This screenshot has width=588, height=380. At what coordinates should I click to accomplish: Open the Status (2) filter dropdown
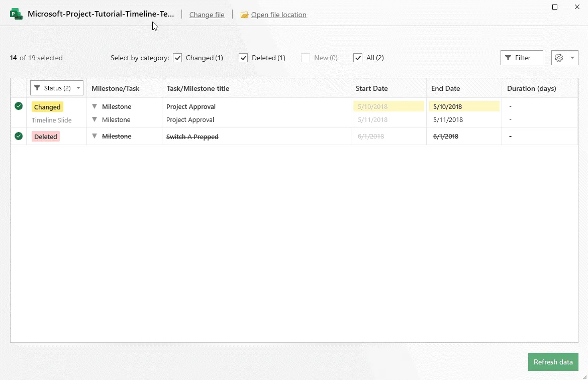click(x=57, y=88)
